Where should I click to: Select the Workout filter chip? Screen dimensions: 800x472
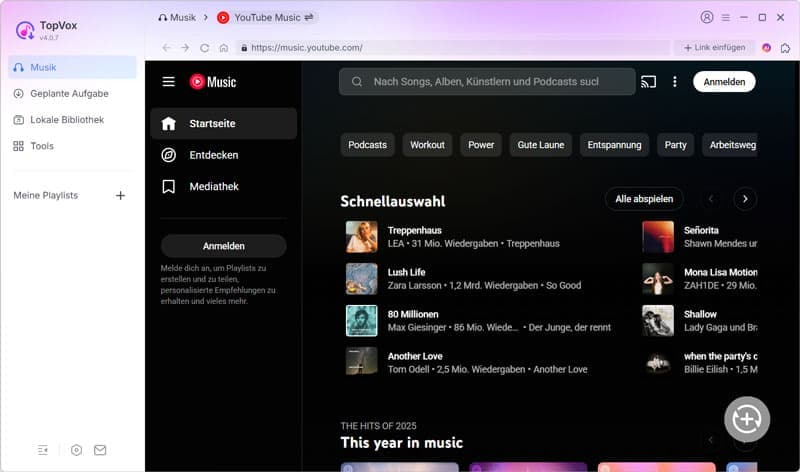(427, 145)
